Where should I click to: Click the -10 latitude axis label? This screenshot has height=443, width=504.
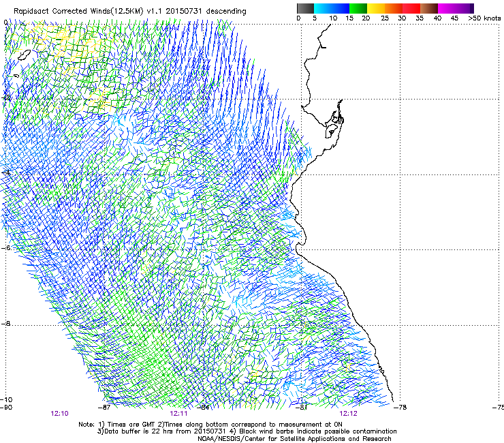pyautogui.click(x=6, y=400)
